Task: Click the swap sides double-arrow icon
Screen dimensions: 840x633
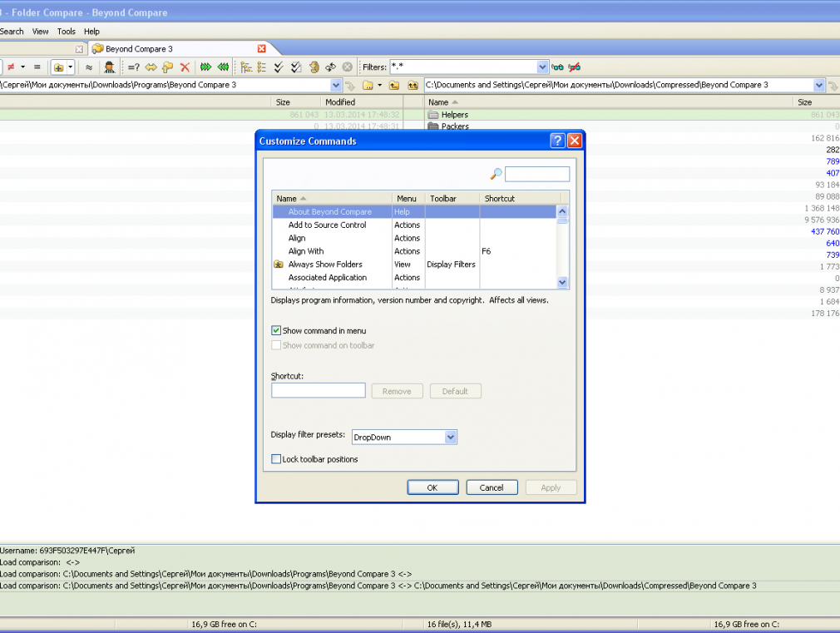Action: [151, 67]
